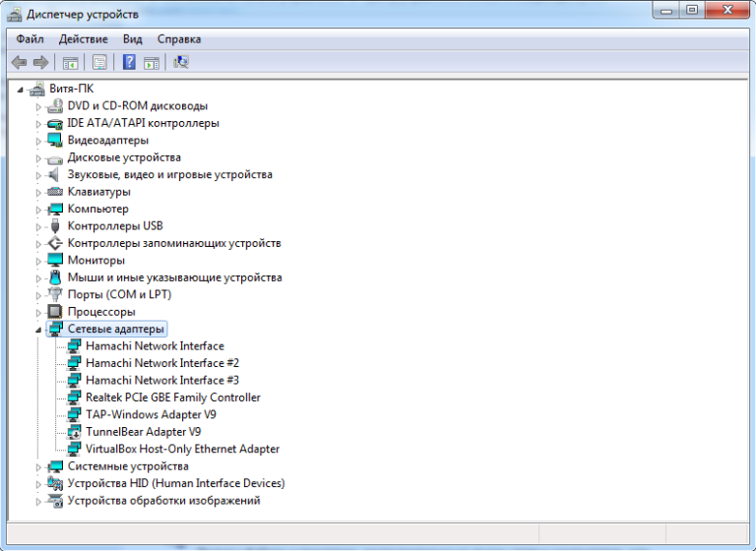
Task: Click the blue Help question mark icon
Action: pos(128,62)
